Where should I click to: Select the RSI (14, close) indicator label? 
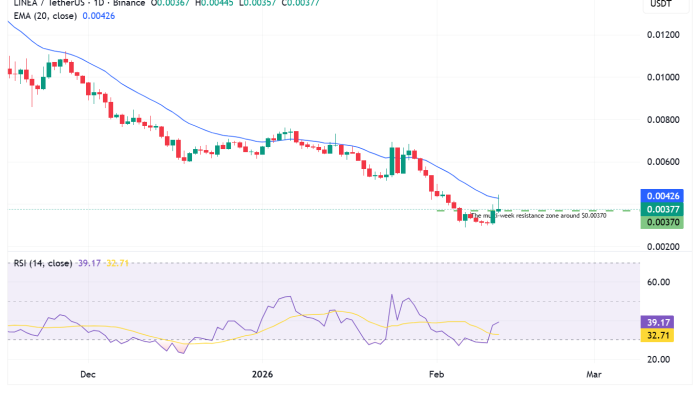point(38,263)
